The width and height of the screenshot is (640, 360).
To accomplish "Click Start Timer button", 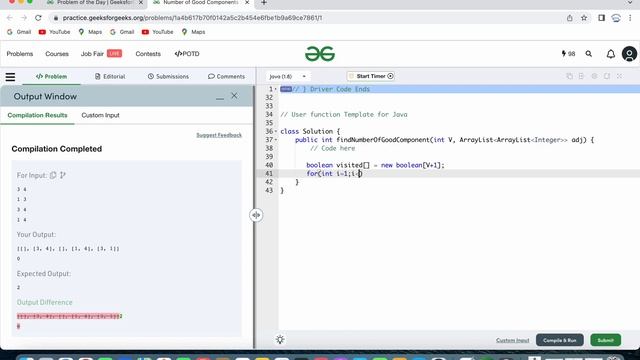I will point(371,76).
